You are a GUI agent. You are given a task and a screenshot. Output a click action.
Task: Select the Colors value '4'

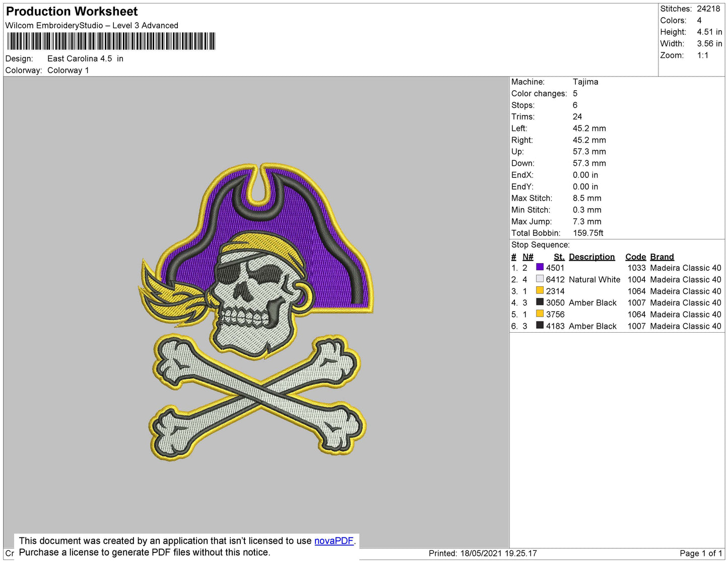(x=699, y=21)
